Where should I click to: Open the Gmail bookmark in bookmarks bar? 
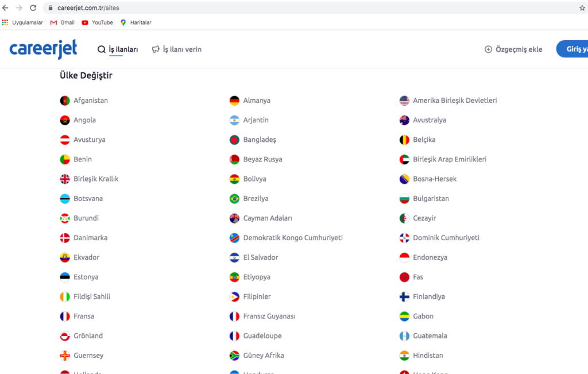(x=63, y=22)
